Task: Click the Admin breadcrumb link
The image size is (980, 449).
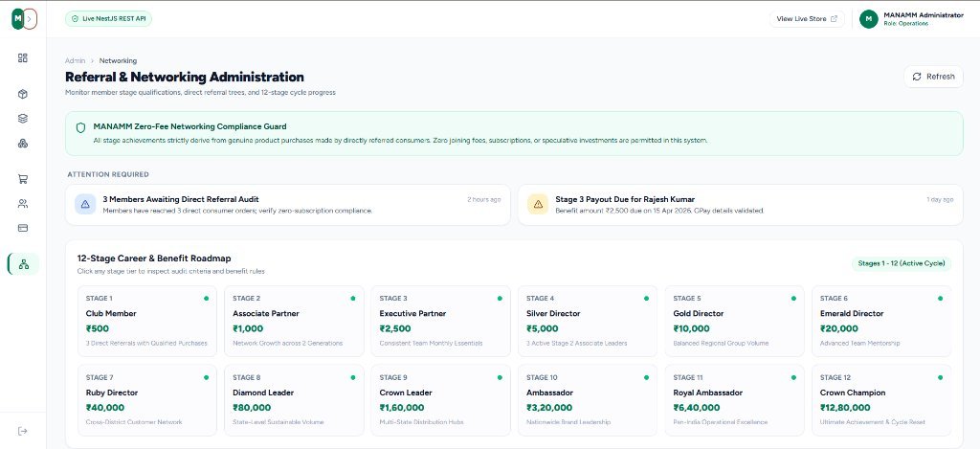Action: 75,60
